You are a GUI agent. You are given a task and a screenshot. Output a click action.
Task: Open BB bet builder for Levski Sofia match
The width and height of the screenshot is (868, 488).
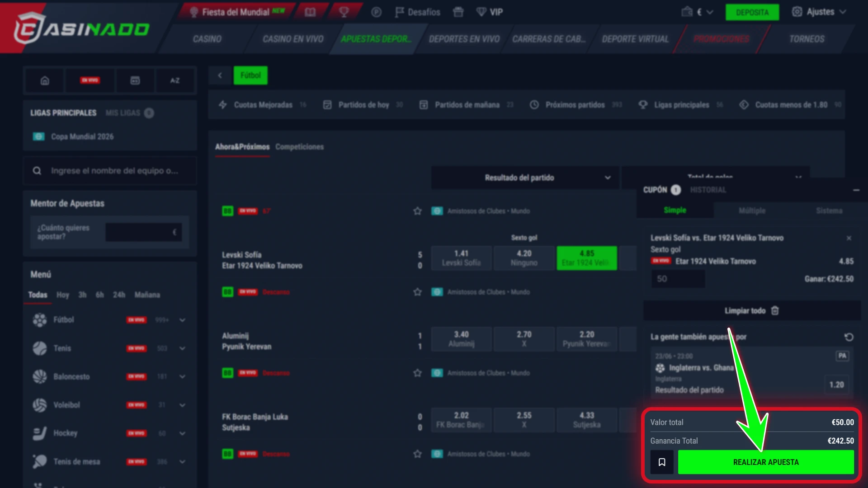pyautogui.click(x=227, y=211)
